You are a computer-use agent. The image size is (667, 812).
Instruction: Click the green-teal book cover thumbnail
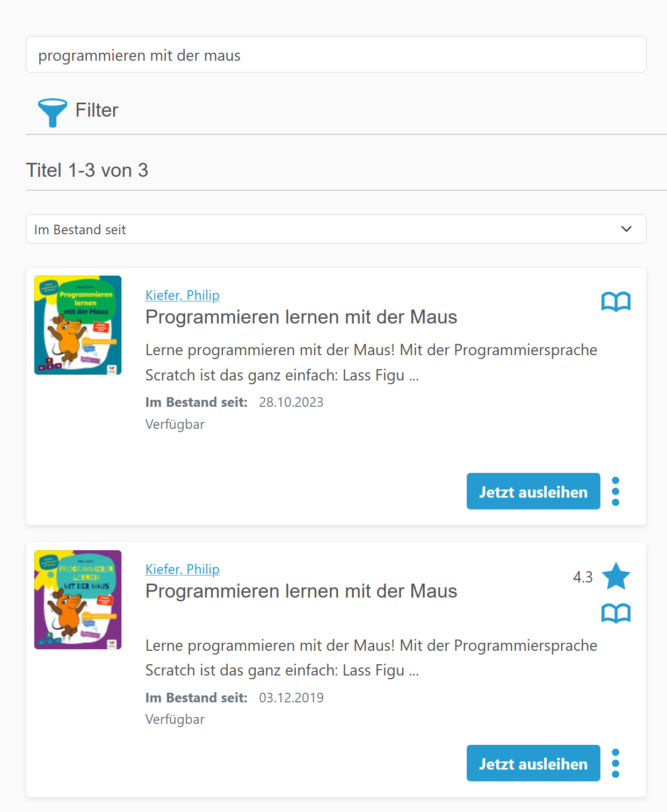78,325
